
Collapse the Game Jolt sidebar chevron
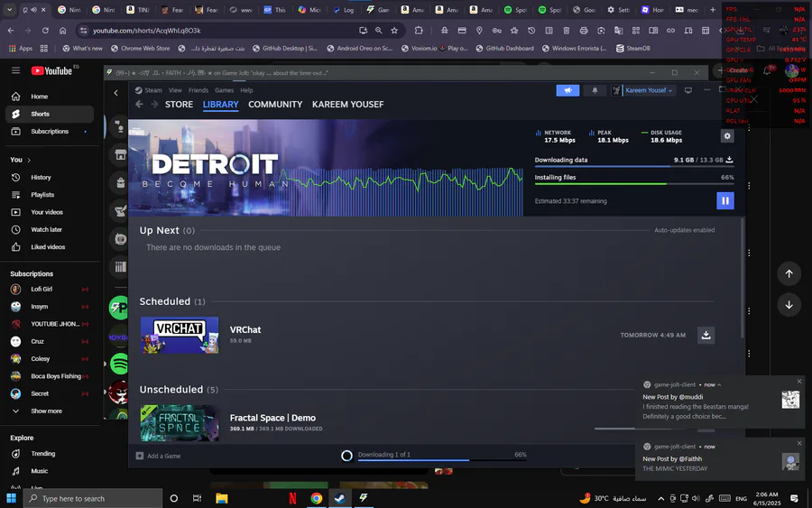pos(116,93)
